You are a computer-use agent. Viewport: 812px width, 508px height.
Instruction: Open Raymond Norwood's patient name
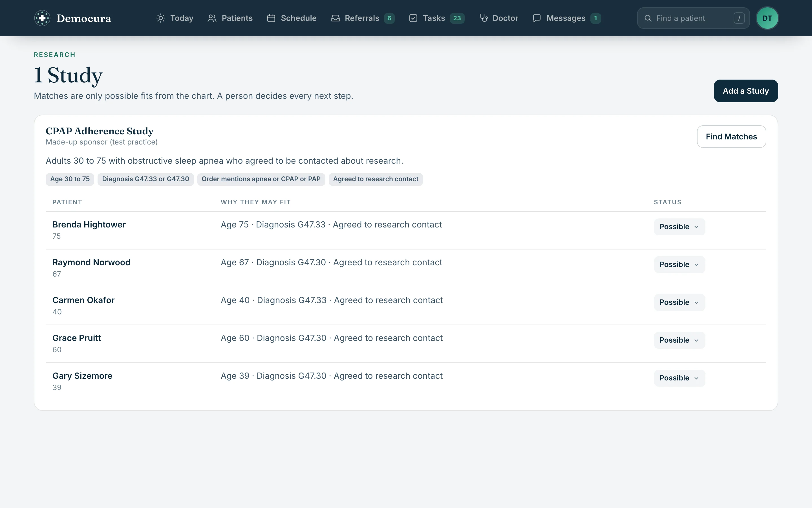click(x=91, y=262)
